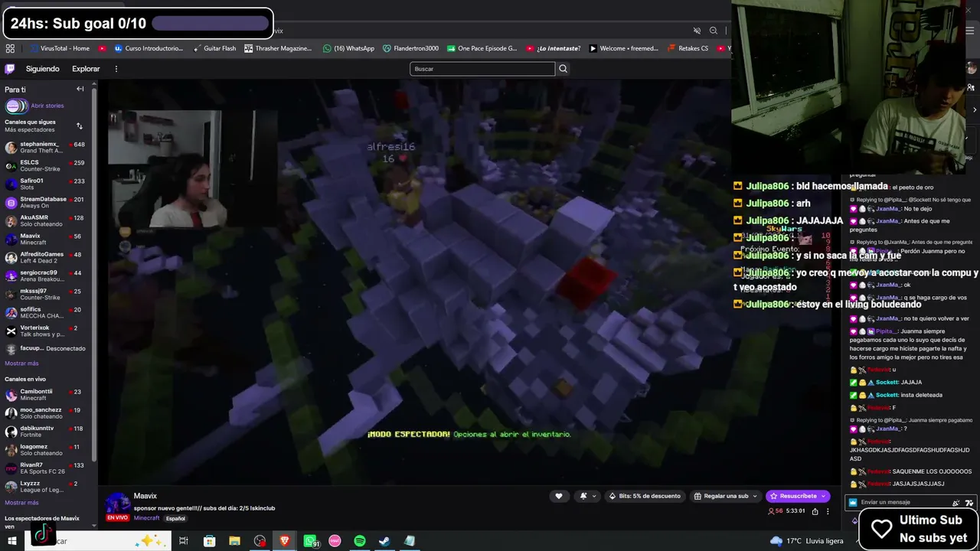Open mkssaj97 Counter-Strike channel
This screenshot has height=551, width=980.
(x=47, y=294)
